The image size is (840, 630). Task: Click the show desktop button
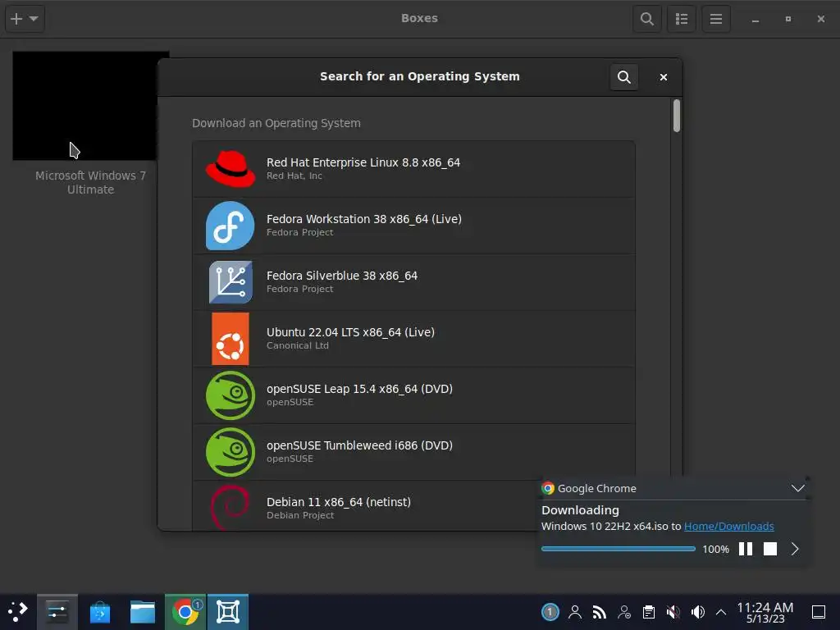coord(819,612)
